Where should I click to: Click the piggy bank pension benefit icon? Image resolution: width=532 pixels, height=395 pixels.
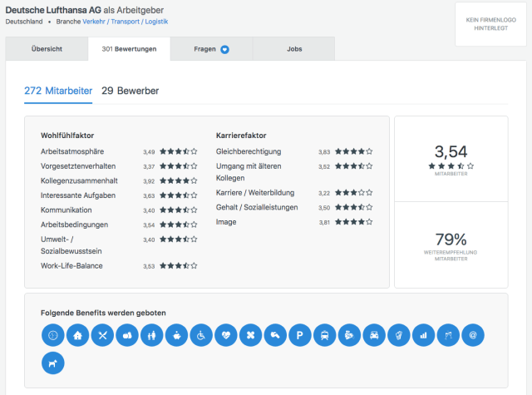pyautogui.click(x=176, y=334)
